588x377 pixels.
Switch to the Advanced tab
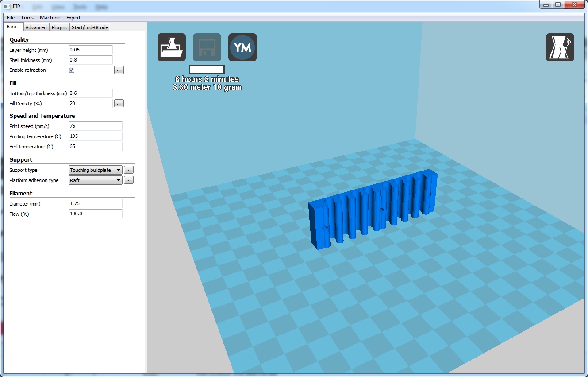tap(36, 27)
